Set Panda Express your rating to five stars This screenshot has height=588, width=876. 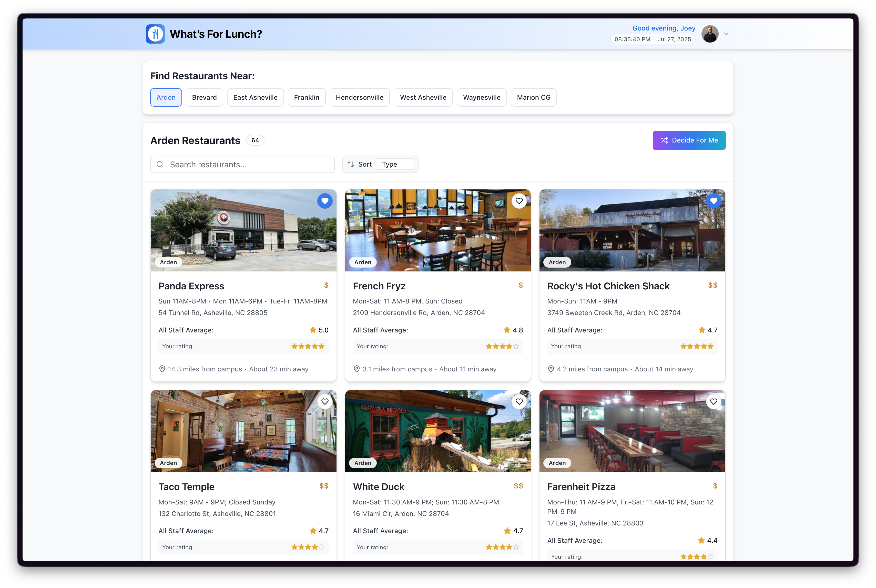coord(321,347)
